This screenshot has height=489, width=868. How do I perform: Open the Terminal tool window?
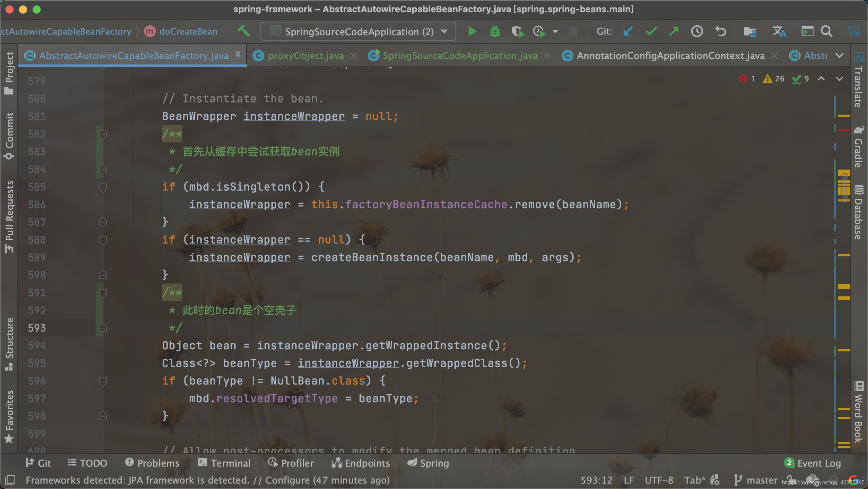coord(224,463)
